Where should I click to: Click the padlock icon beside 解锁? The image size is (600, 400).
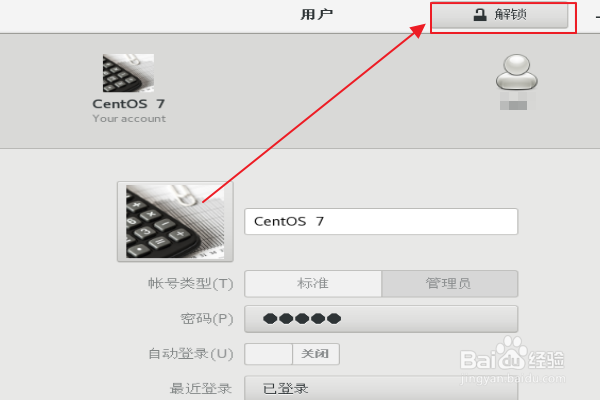click(480, 15)
